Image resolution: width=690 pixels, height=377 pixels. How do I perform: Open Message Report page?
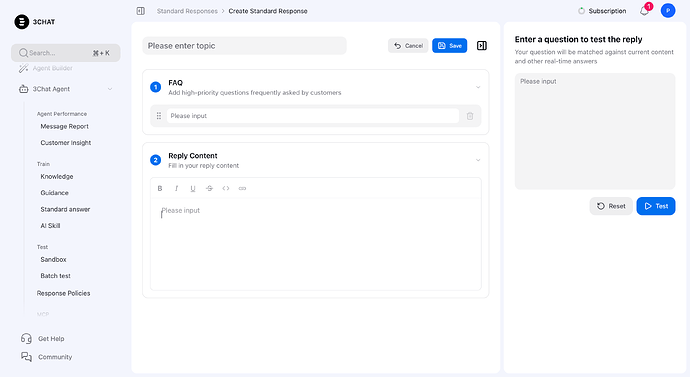(x=65, y=126)
